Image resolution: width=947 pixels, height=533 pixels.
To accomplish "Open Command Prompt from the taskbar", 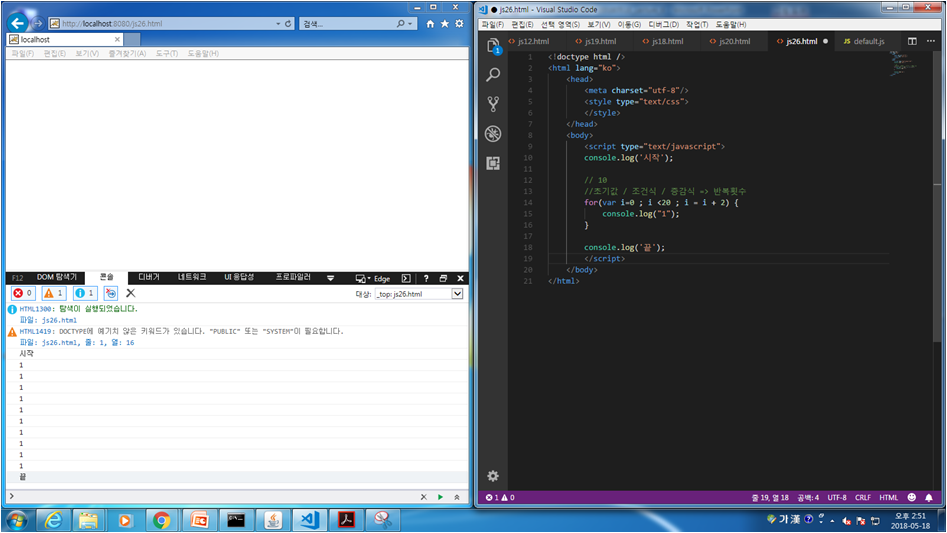I will pyautogui.click(x=236, y=520).
